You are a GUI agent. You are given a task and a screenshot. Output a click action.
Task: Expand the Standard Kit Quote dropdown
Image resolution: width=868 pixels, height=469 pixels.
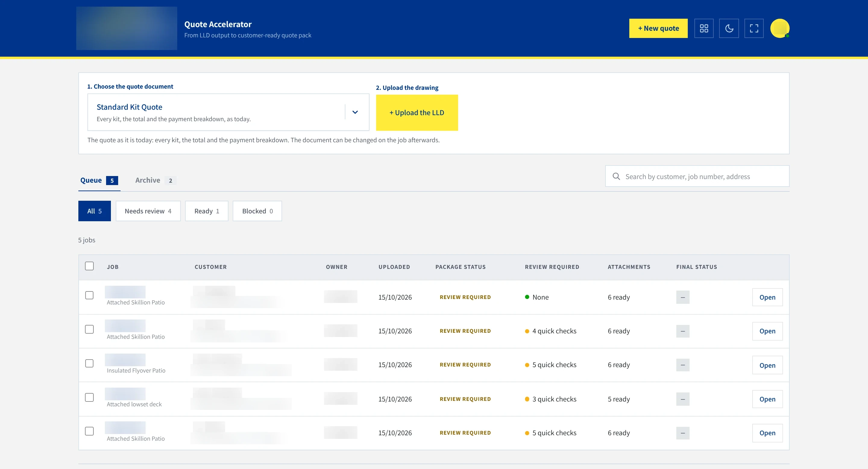pos(228,112)
